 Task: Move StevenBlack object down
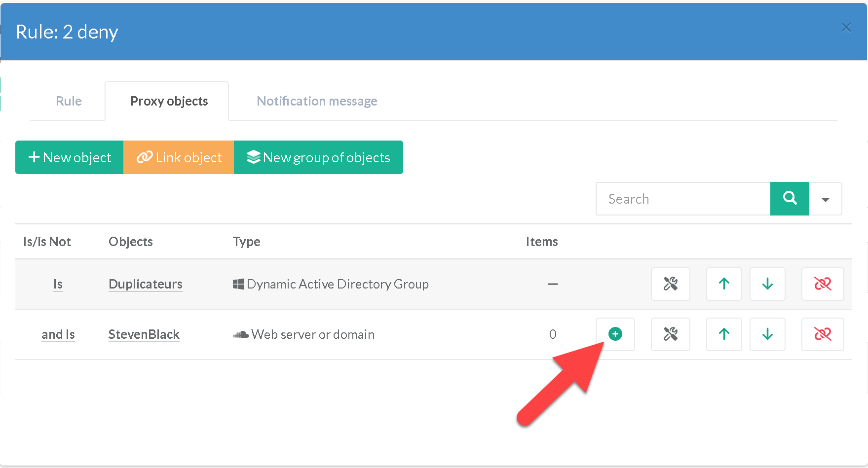pyautogui.click(x=767, y=334)
